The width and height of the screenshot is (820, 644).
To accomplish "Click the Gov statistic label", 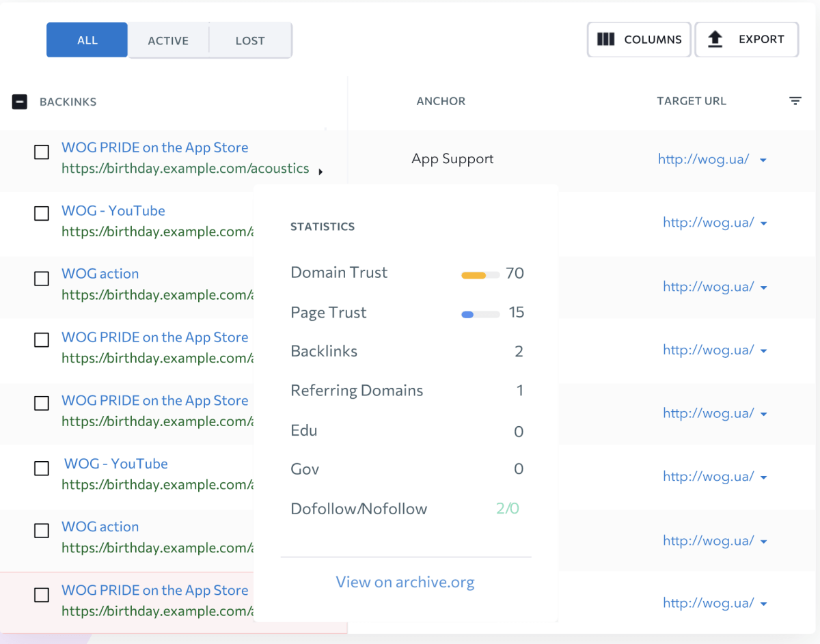I will click(305, 469).
